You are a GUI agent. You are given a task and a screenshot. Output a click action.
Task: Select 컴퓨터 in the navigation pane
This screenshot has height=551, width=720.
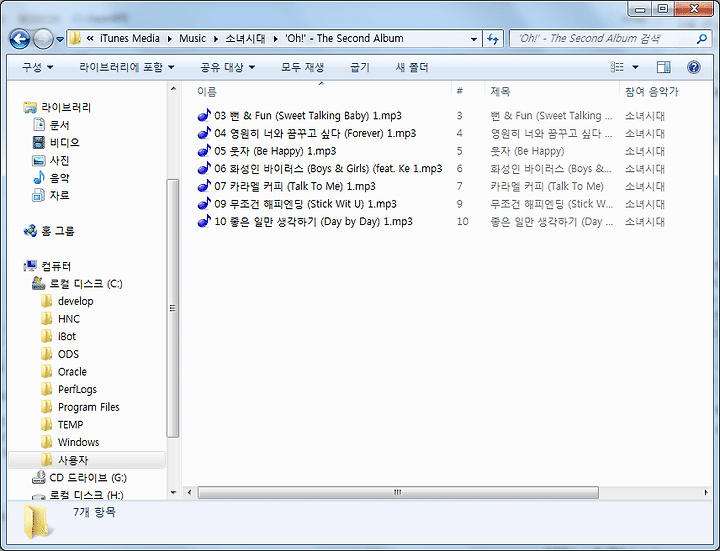coord(56,266)
